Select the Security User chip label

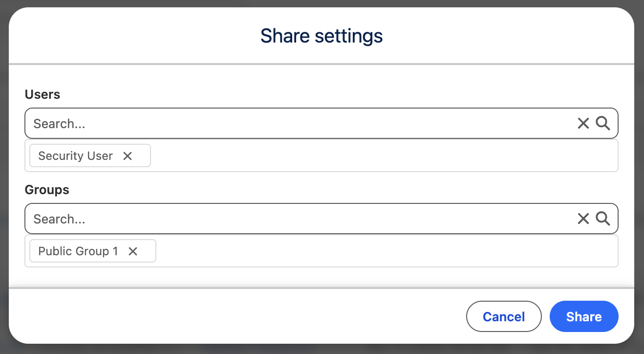tap(75, 156)
